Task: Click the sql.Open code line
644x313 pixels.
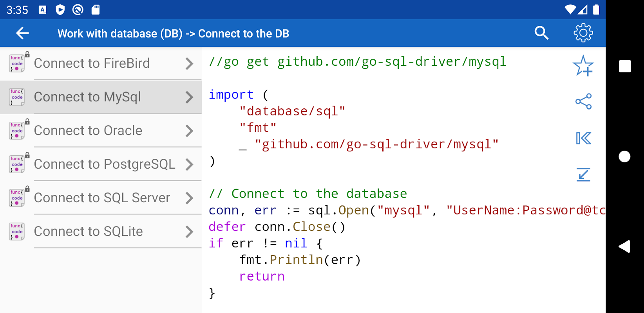Action: coord(407,210)
